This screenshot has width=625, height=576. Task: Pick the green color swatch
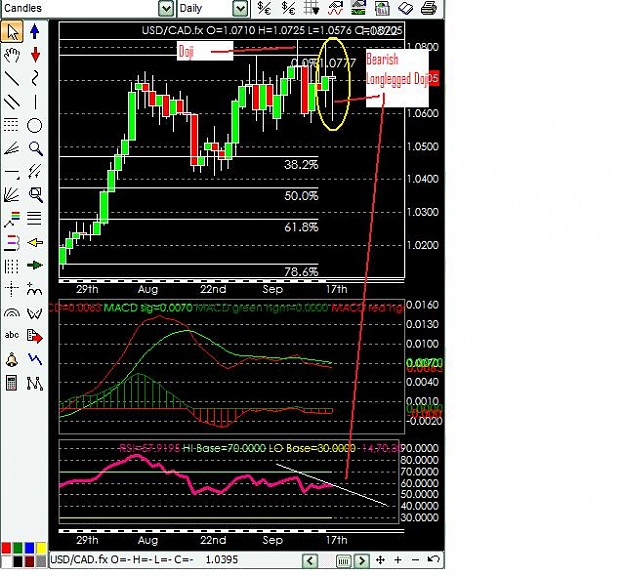[x=18, y=548]
